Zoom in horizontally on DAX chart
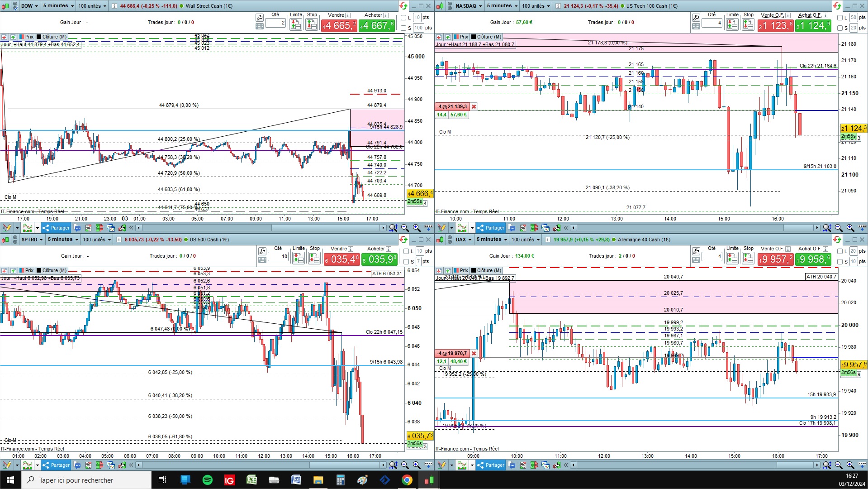Viewport: 868px width, 489px height. (x=850, y=465)
